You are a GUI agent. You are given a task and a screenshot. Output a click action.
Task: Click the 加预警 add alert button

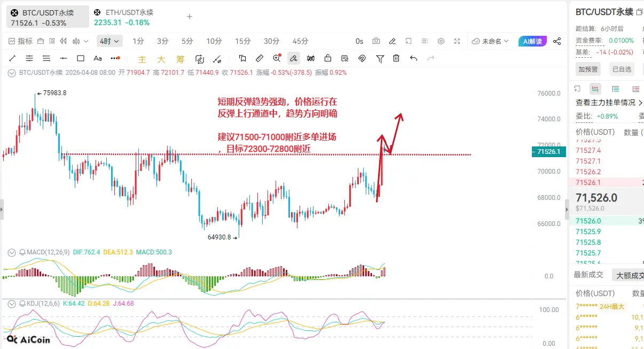tap(588, 68)
